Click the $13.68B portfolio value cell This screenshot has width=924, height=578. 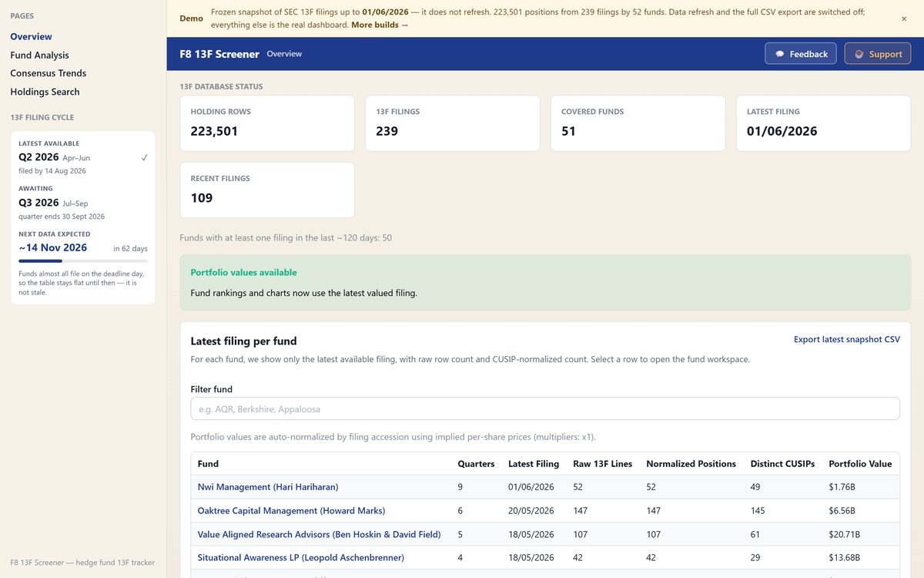[844, 557]
